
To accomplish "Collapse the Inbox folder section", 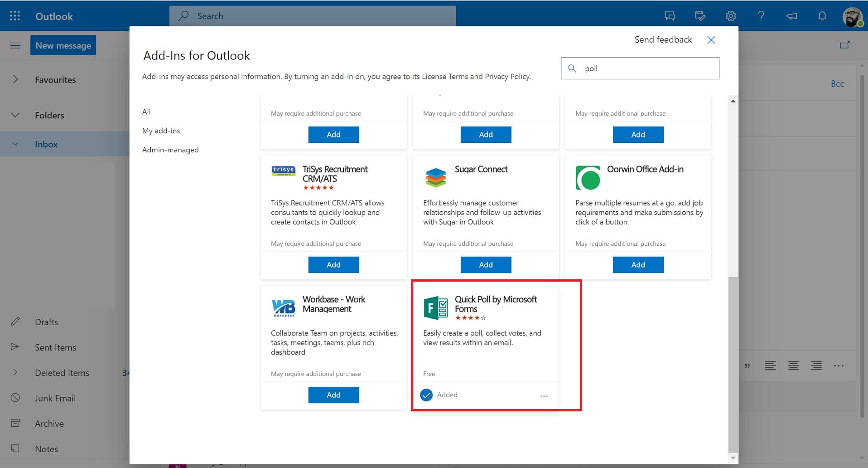I will (15, 144).
